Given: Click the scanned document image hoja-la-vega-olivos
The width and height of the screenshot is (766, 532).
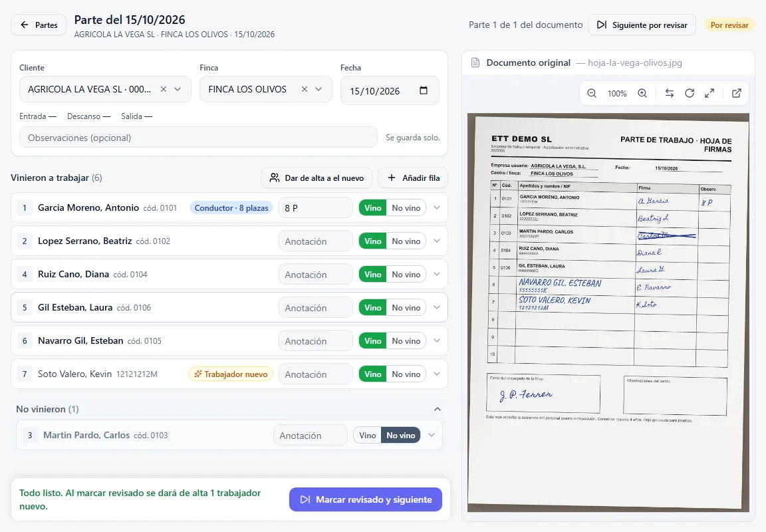Looking at the screenshot, I should coord(608,313).
